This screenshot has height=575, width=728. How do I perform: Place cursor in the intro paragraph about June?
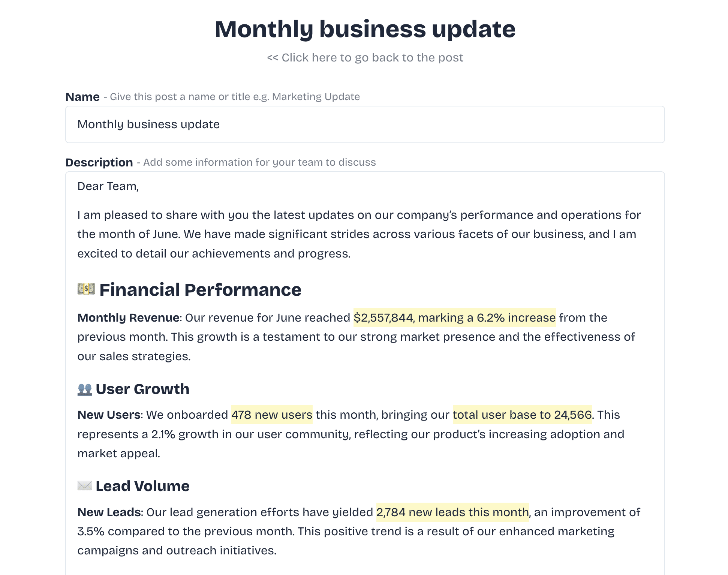[x=359, y=234]
